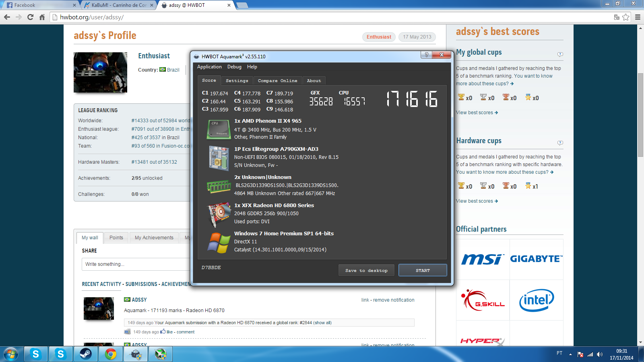The height and width of the screenshot is (362, 644).
Task: Click SUBMISSIONS activity filter link
Action: coord(141,284)
